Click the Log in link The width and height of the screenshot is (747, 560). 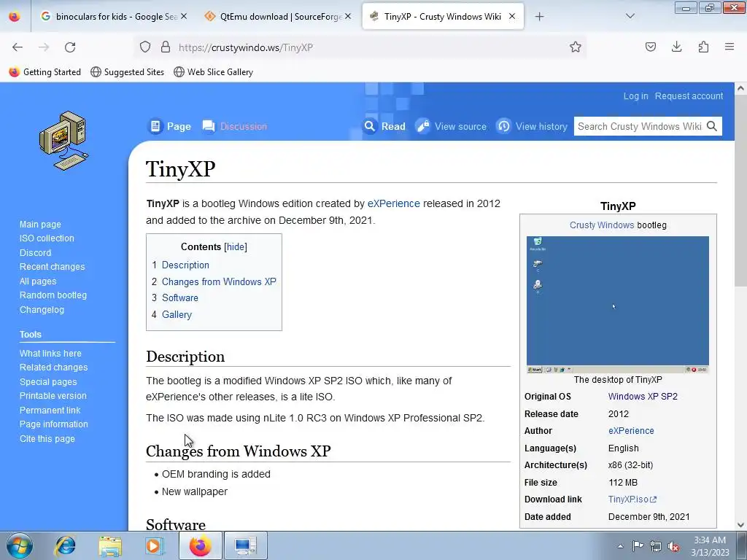pos(635,96)
